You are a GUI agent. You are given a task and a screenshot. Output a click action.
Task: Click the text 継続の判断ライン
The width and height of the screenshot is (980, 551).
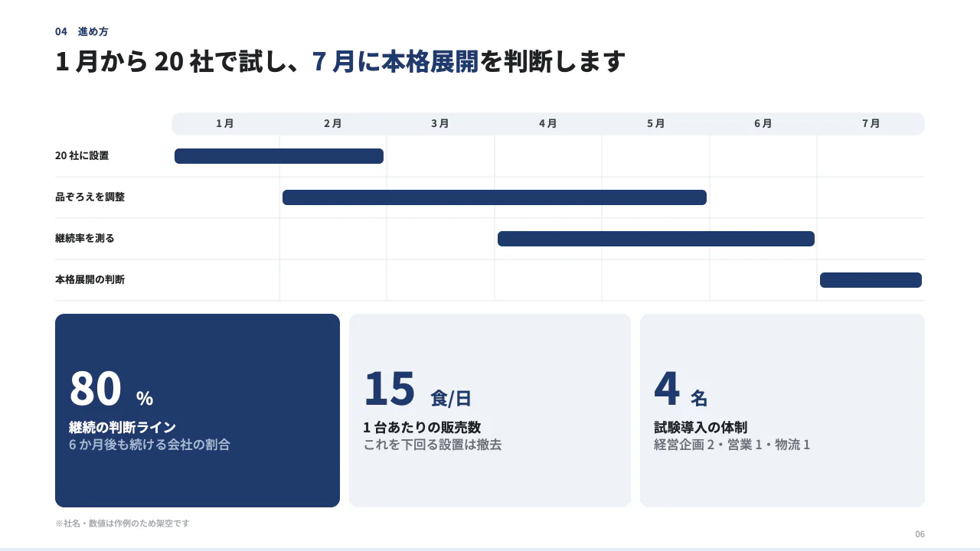122,428
